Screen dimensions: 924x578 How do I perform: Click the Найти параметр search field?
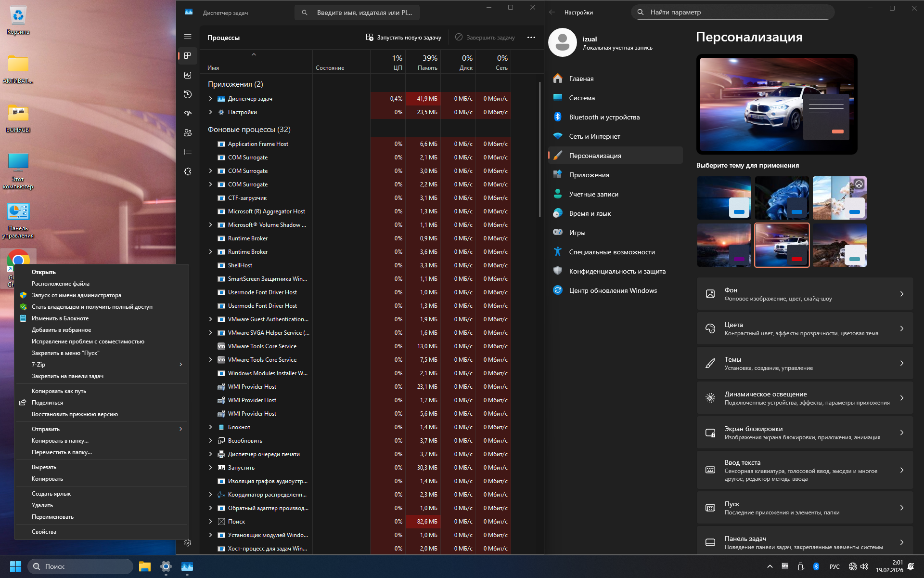coord(732,12)
